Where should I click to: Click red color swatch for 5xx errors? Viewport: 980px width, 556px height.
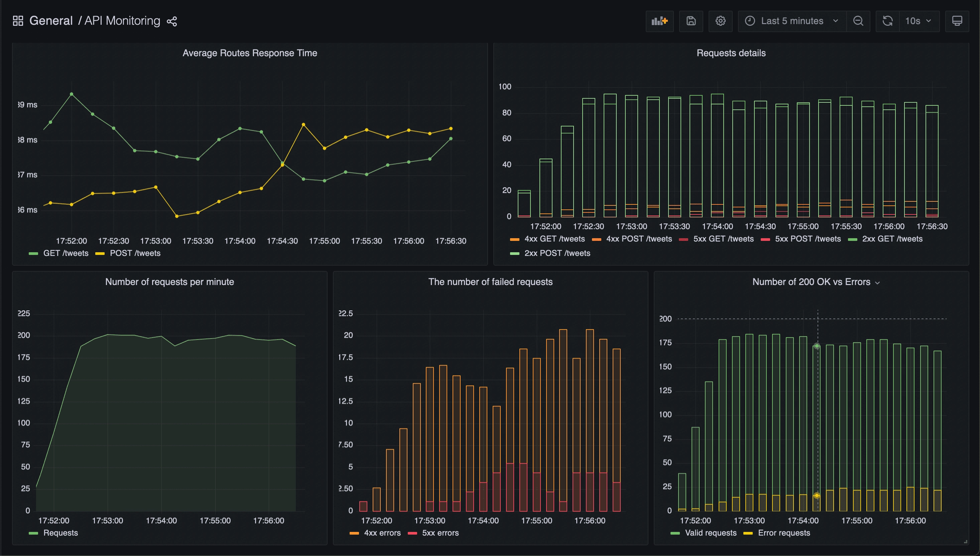tap(412, 533)
